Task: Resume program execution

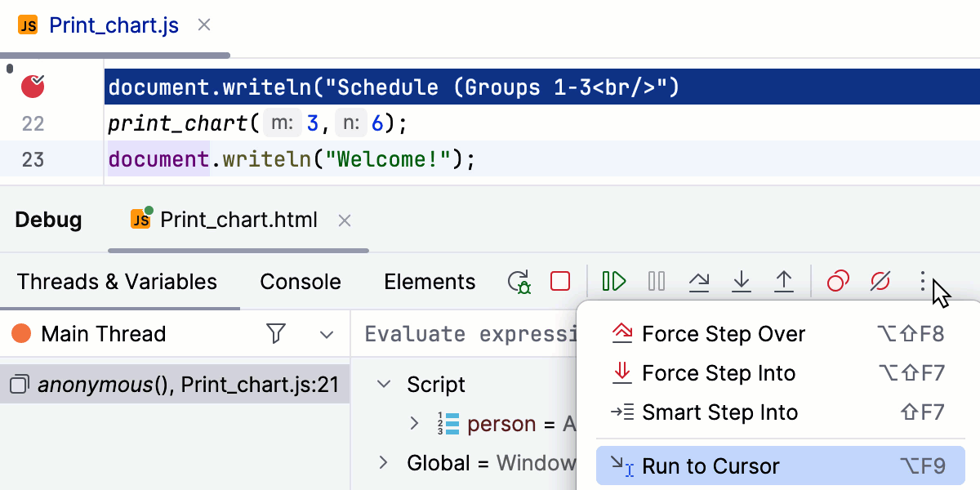Action: pyautogui.click(x=613, y=281)
